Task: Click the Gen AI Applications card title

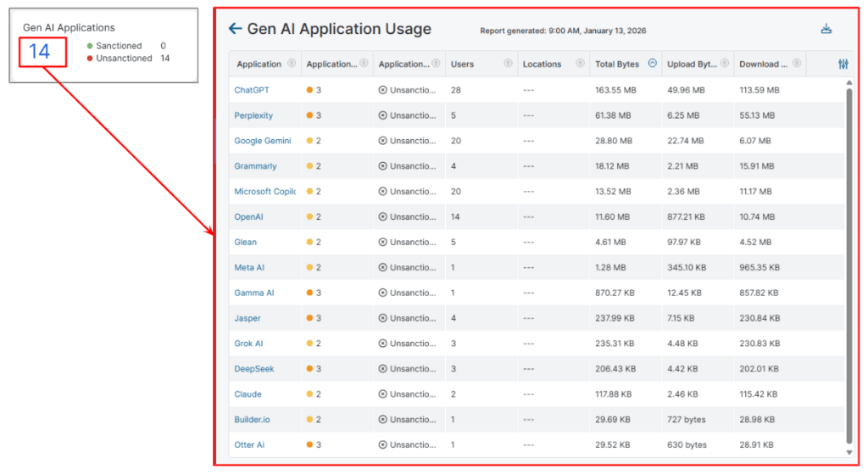Action: click(x=69, y=27)
